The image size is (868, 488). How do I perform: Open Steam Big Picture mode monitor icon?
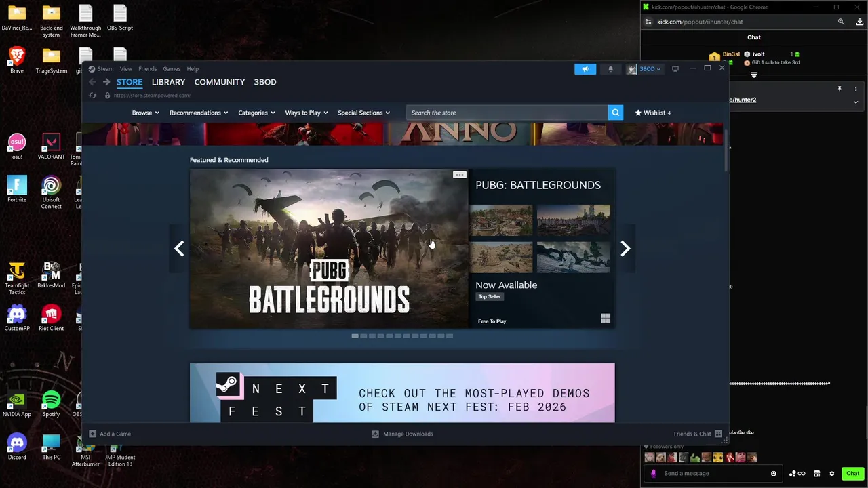(675, 69)
